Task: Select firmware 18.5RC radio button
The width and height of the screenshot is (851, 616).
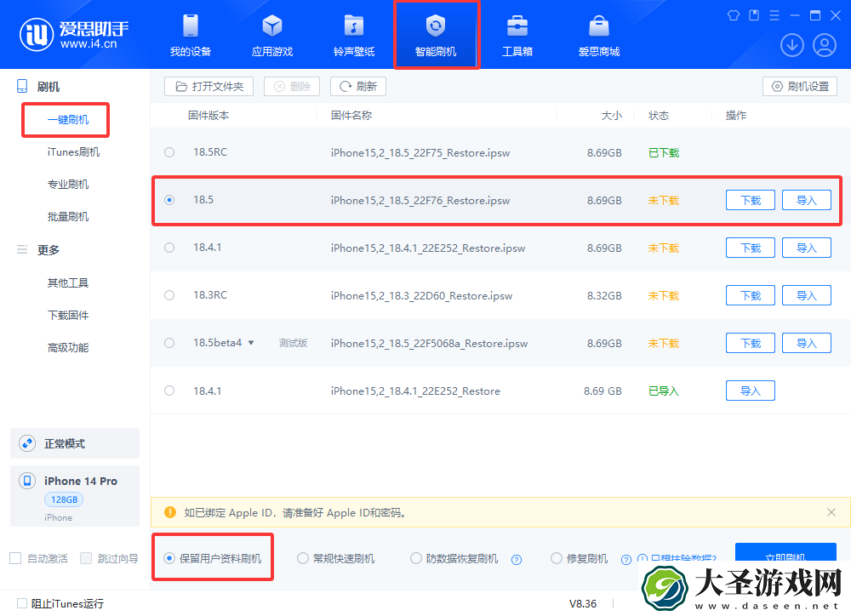Action: coord(169,152)
